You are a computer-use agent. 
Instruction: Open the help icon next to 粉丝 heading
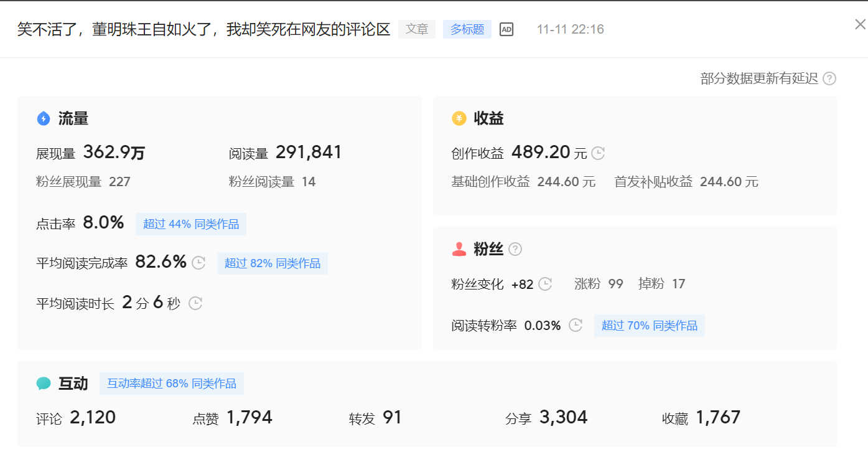point(515,249)
